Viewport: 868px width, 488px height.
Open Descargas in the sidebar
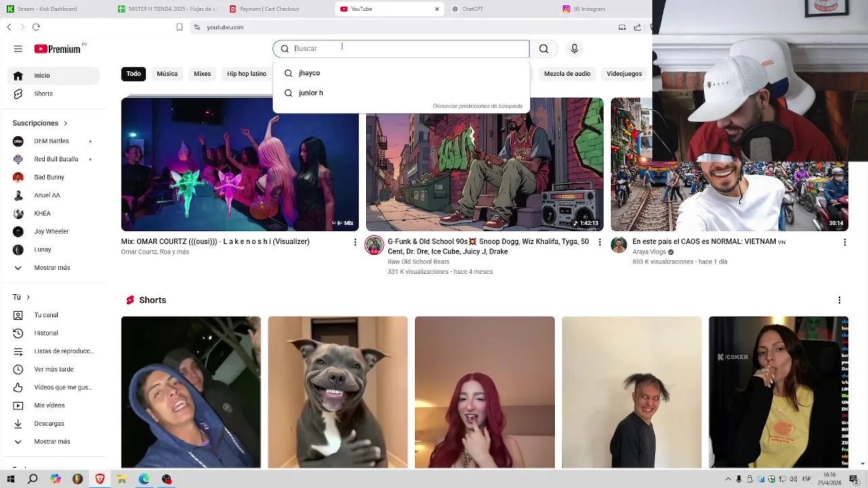(x=53, y=424)
